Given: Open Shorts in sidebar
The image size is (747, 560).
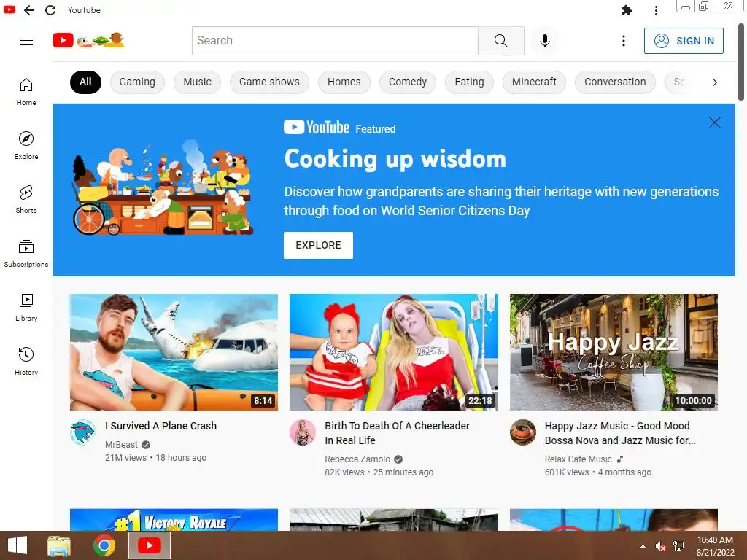Looking at the screenshot, I should 26,199.
